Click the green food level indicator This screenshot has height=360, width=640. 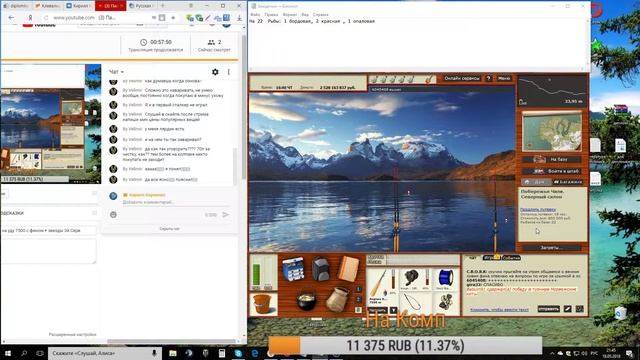point(257,273)
